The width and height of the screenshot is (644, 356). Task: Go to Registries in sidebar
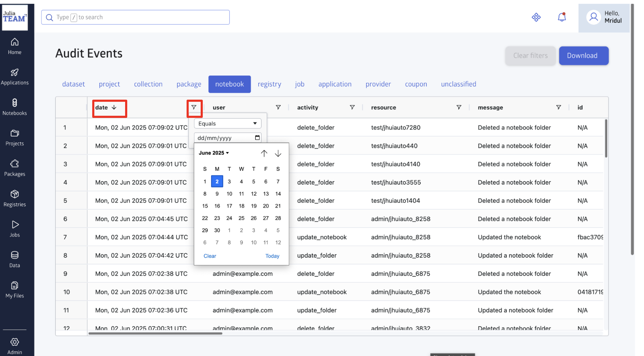[15, 198]
